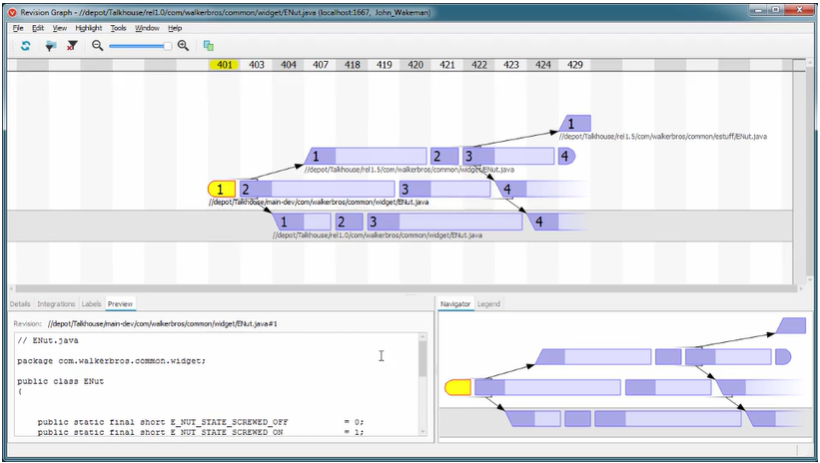The width and height of the screenshot is (820, 463).
Task: Click changelist 401 in the timeline header
Action: click(225, 65)
